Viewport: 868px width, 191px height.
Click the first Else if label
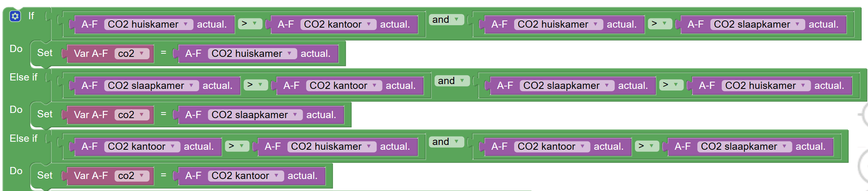23,77
